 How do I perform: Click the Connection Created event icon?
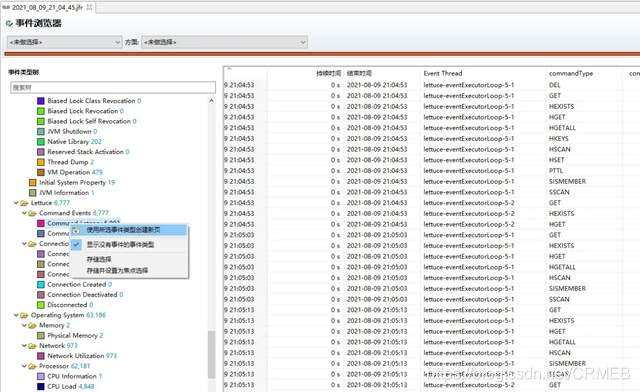pos(41,284)
